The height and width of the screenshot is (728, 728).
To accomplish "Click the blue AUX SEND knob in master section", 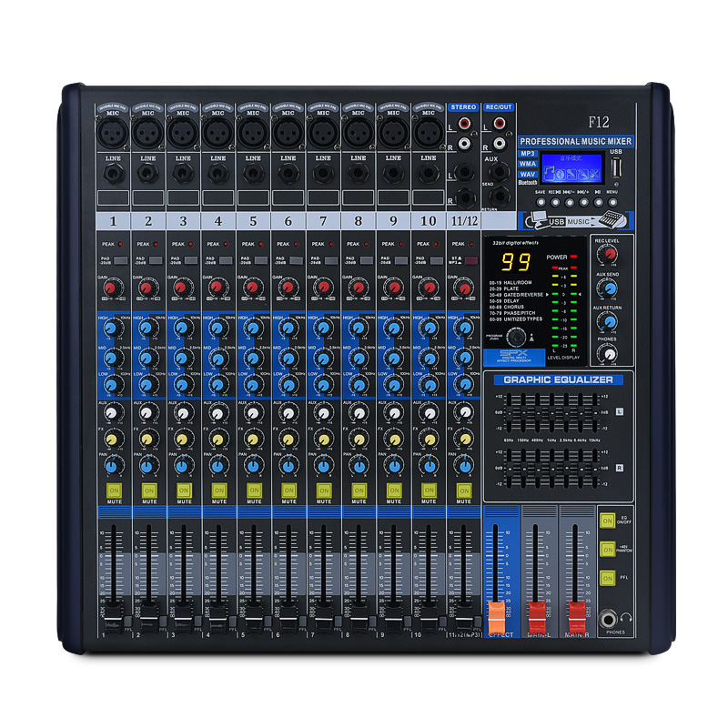I will tap(608, 288).
